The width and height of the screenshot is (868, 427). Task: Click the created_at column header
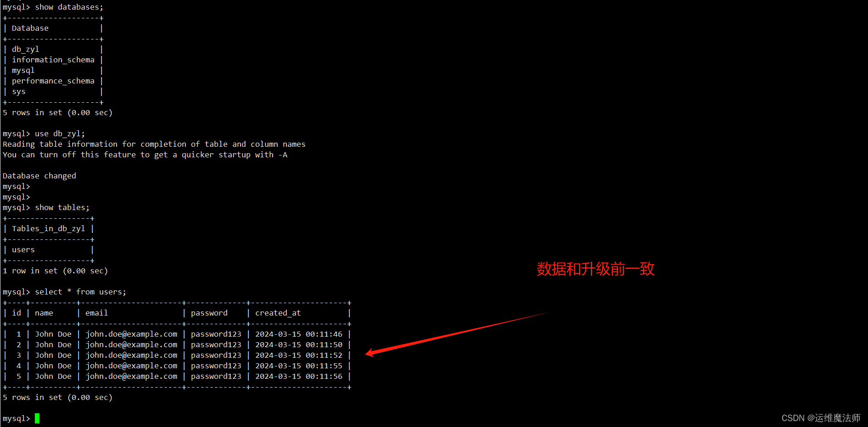pyautogui.click(x=278, y=313)
